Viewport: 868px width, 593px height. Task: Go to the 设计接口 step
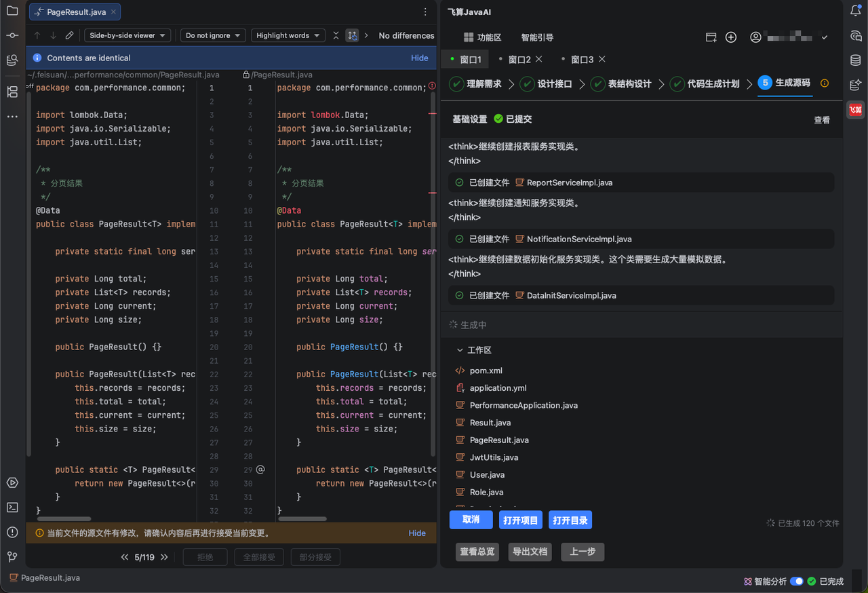pyautogui.click(x=546, y=83)
